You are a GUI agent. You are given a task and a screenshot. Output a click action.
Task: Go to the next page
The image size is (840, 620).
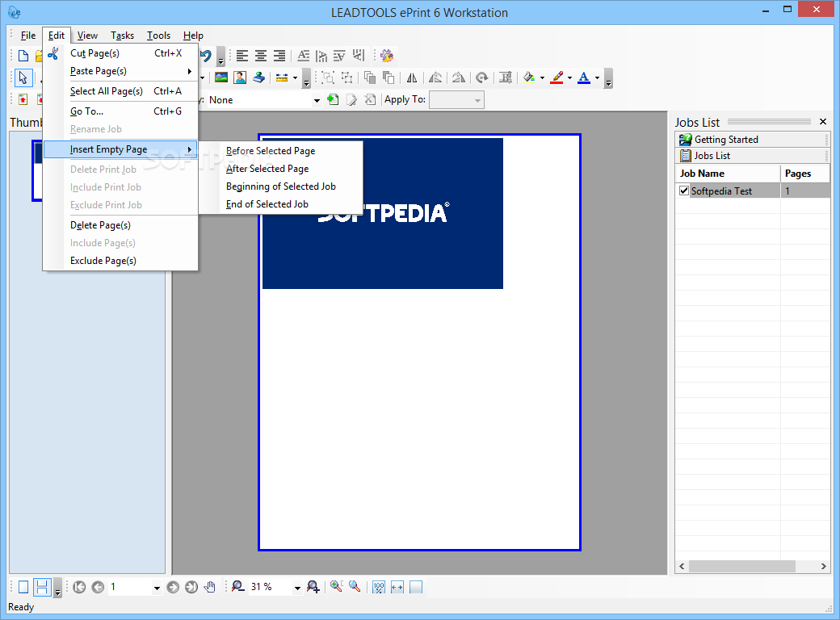[173, 588]
